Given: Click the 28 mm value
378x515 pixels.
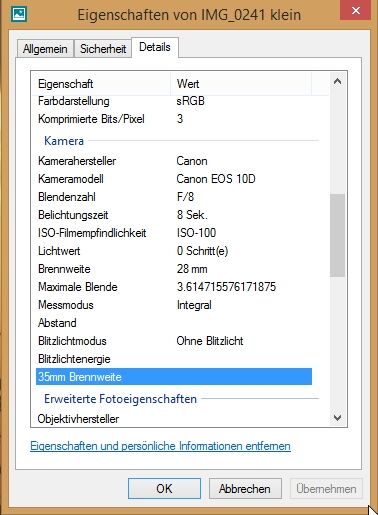Looking at the screenshot, I should click(x=192, y=269).
